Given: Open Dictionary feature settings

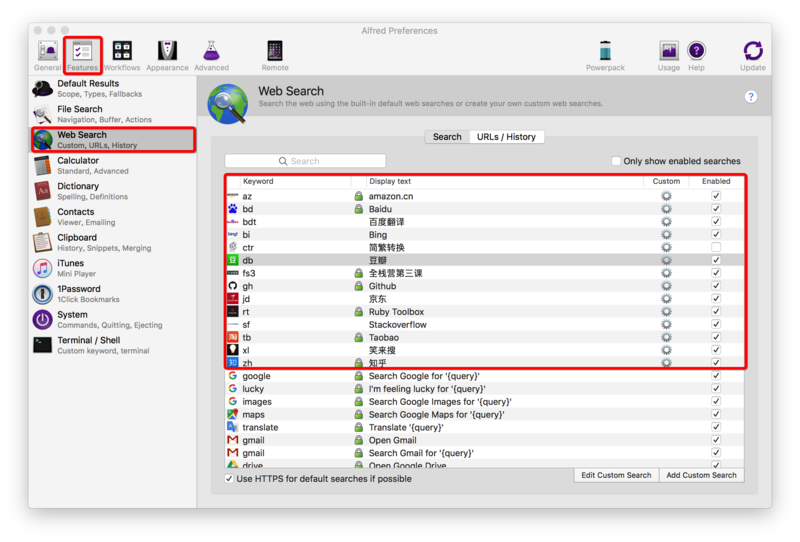Looking at the screenshot, I should 113,191.
